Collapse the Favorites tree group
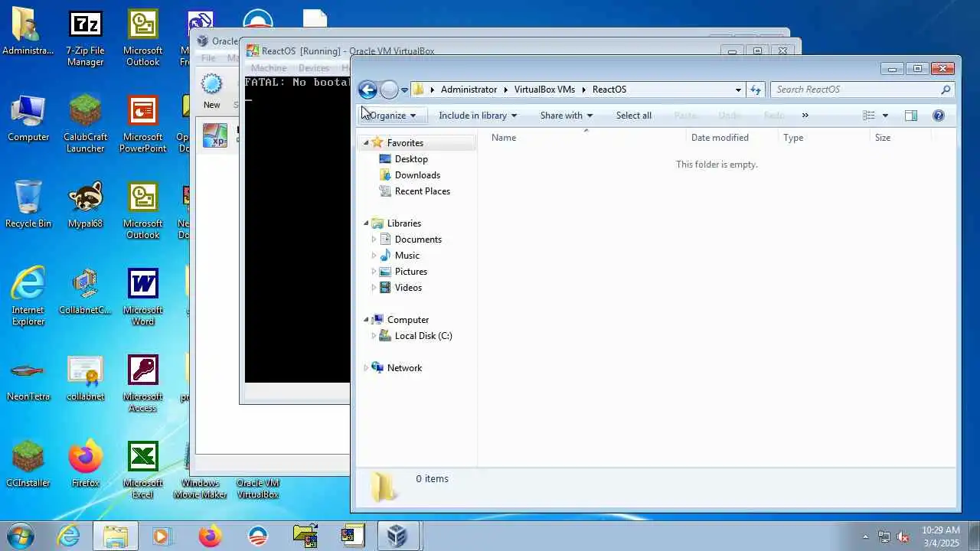 [x=366, y=143]
